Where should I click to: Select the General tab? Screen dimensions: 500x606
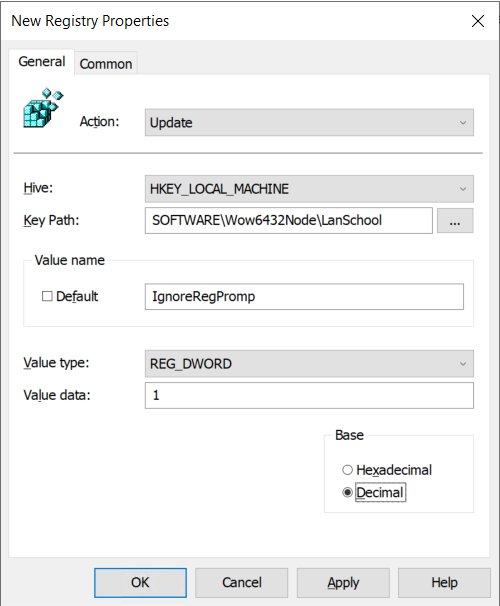pyautogui.click(x=42, y=61)
